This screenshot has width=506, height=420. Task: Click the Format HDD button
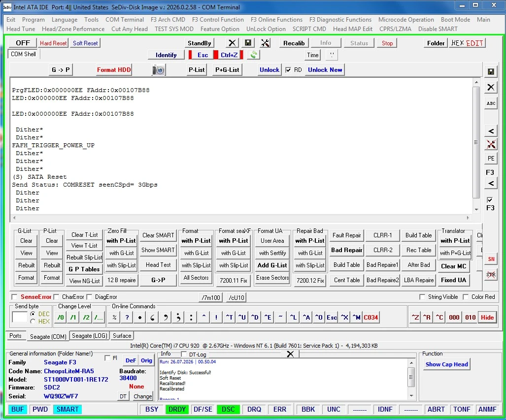[114, 70]
